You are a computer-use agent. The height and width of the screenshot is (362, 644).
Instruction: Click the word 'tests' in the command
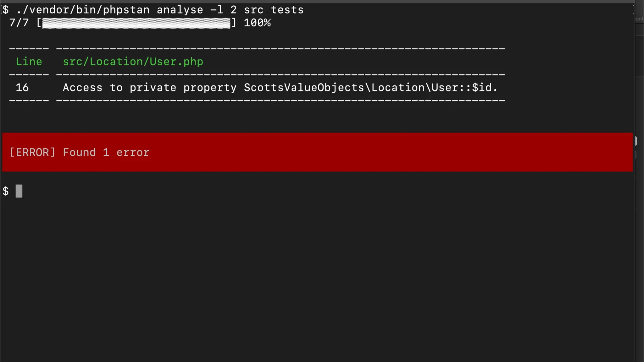pos(287,10)
